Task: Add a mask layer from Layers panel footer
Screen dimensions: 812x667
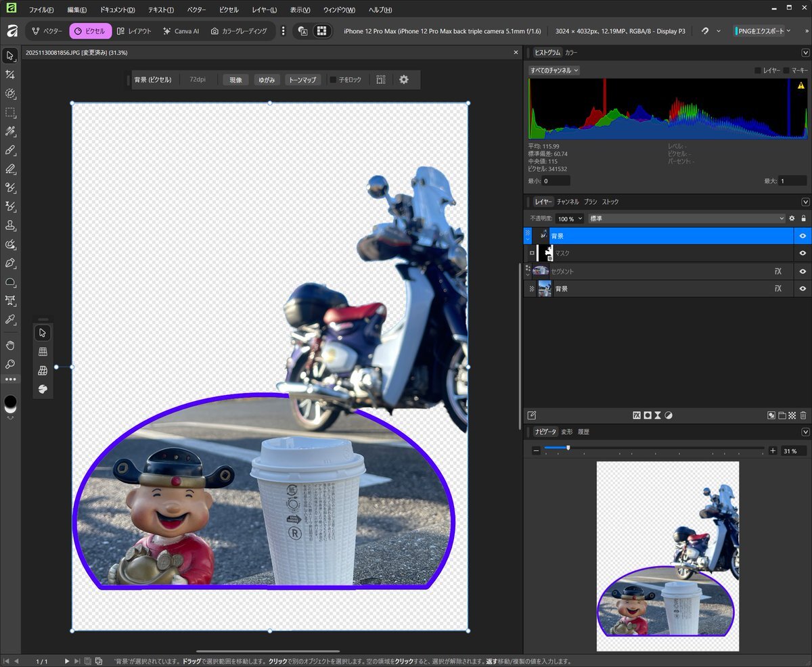Action: click(x=648, y=415)
